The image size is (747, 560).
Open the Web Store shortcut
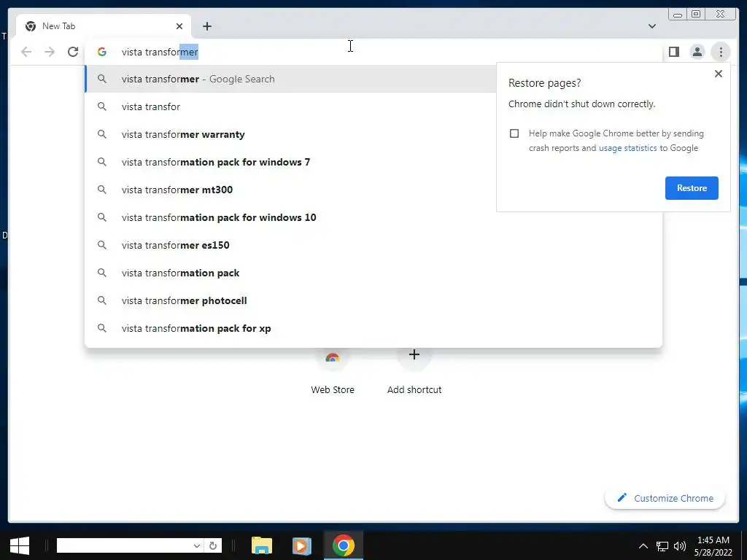coord(333,371)
